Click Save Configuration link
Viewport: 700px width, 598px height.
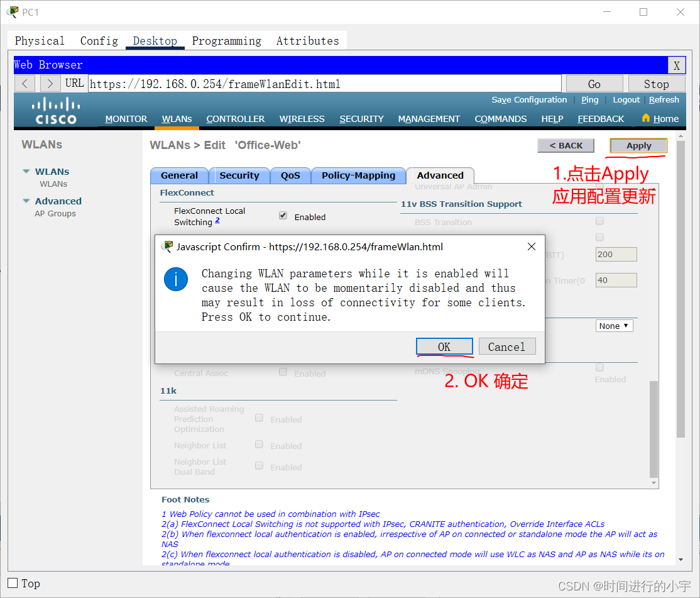coord(529,99)
